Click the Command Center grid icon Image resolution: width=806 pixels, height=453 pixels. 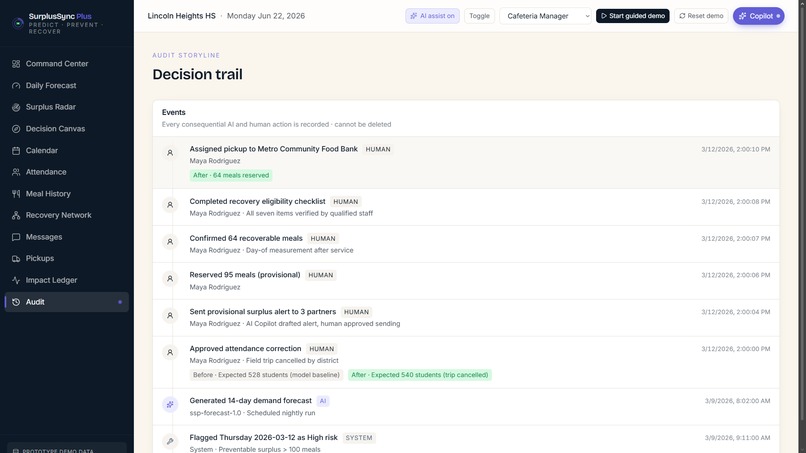16,64
